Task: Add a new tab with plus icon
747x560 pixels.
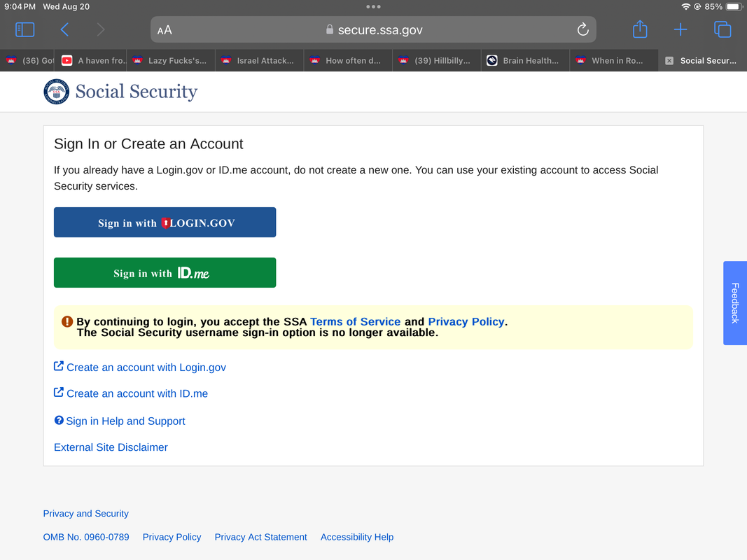Action: click(x=680, y=29)
